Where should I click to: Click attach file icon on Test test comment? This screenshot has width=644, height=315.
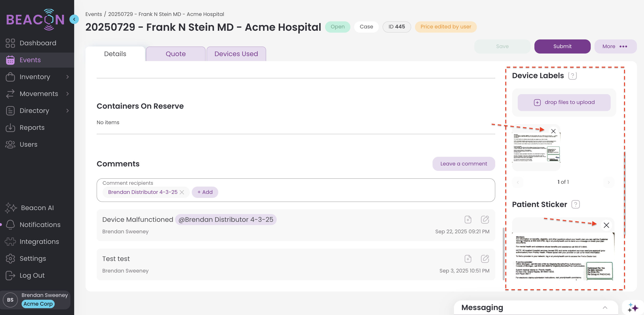point(468,259)
